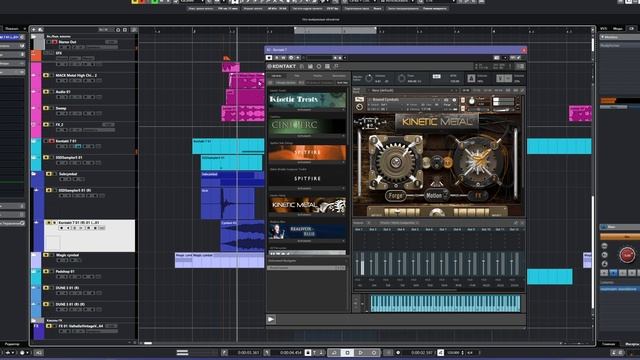The image size is (640, 360).
Task: Click the New (default) multi rack name
Action: tap(382, 90)
